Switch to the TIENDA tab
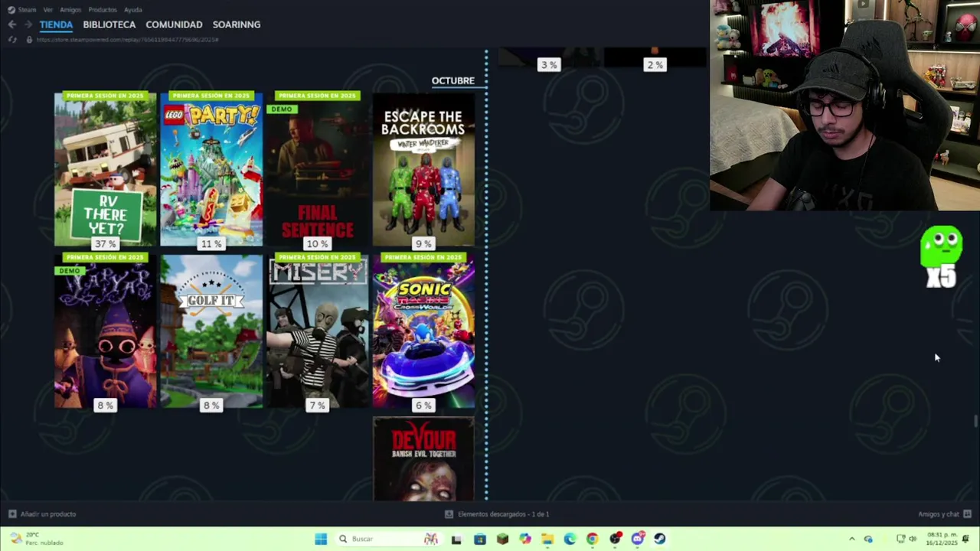Screen dimensions: 980x551 tap(56, 24)
